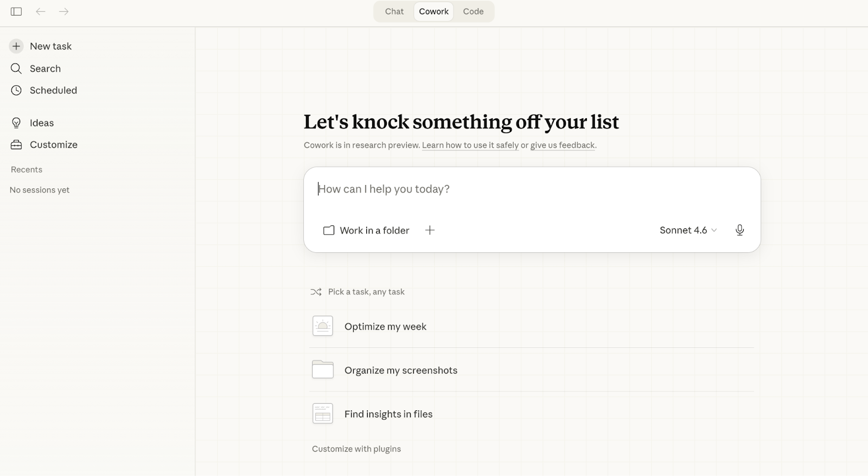Open the give us feedback link

click(563, 145)
